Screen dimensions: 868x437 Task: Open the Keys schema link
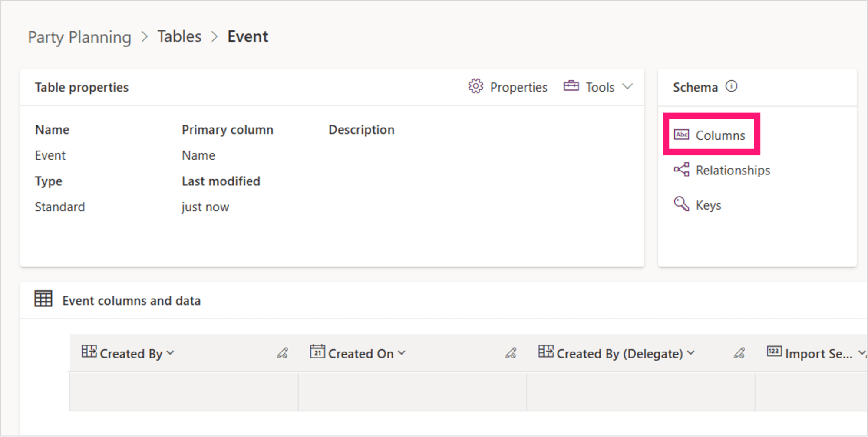click(x=697, y=205)
